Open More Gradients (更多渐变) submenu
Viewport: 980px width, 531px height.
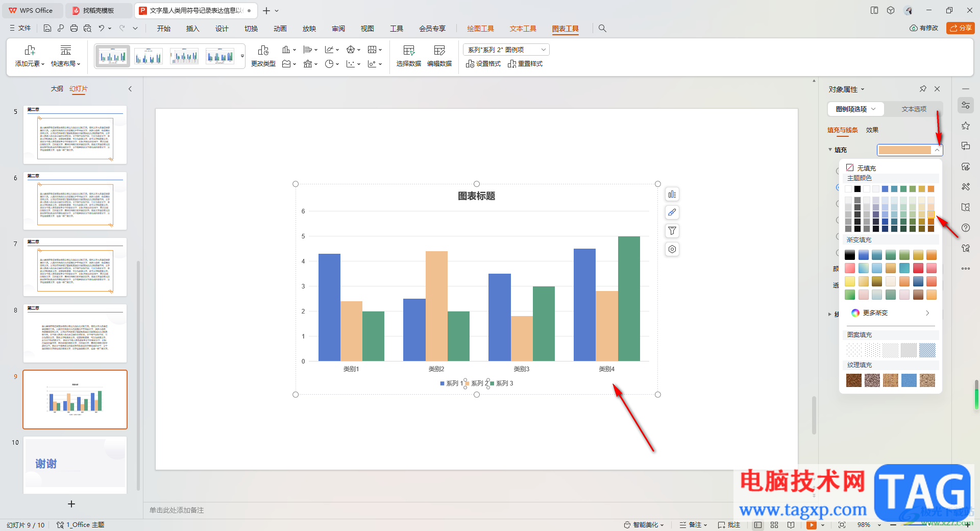click(891, 313)
